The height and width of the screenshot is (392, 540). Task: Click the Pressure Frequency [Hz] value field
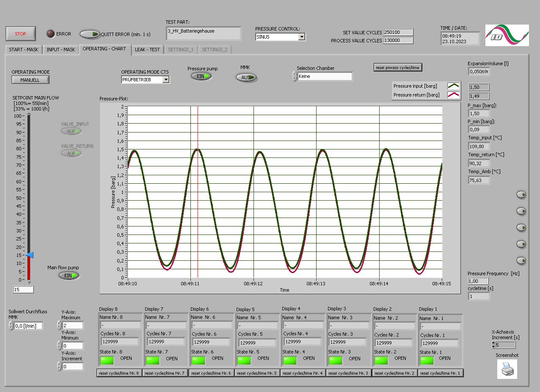[479, 281]
